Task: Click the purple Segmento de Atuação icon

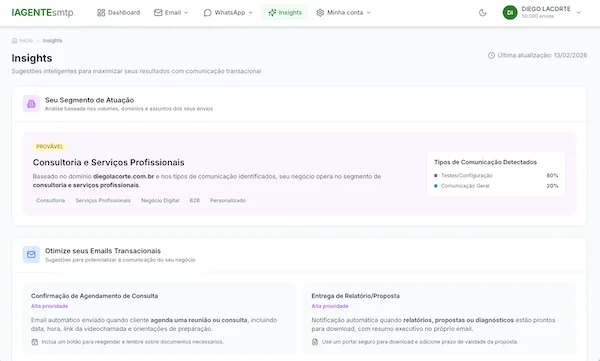Action: [x=31, y=104]
